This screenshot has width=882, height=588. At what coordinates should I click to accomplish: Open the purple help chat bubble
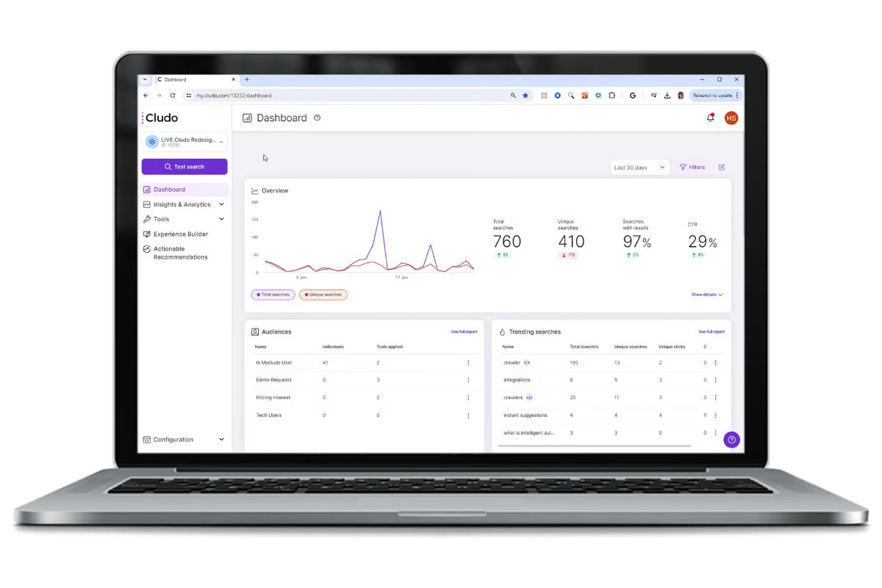(x=731, y=440)
